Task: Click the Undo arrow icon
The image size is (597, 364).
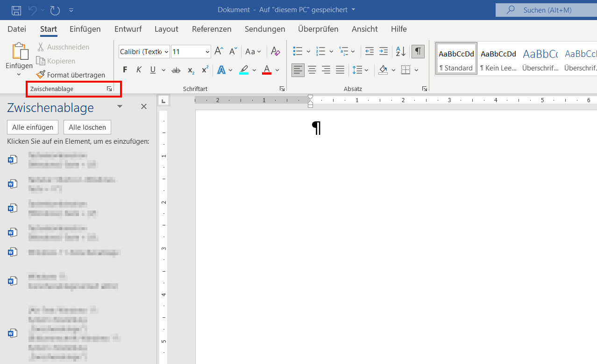Action: point(32,10)
